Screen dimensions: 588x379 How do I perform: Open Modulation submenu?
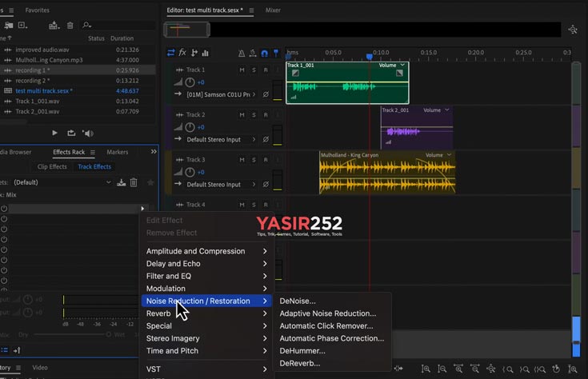(206, 289)
